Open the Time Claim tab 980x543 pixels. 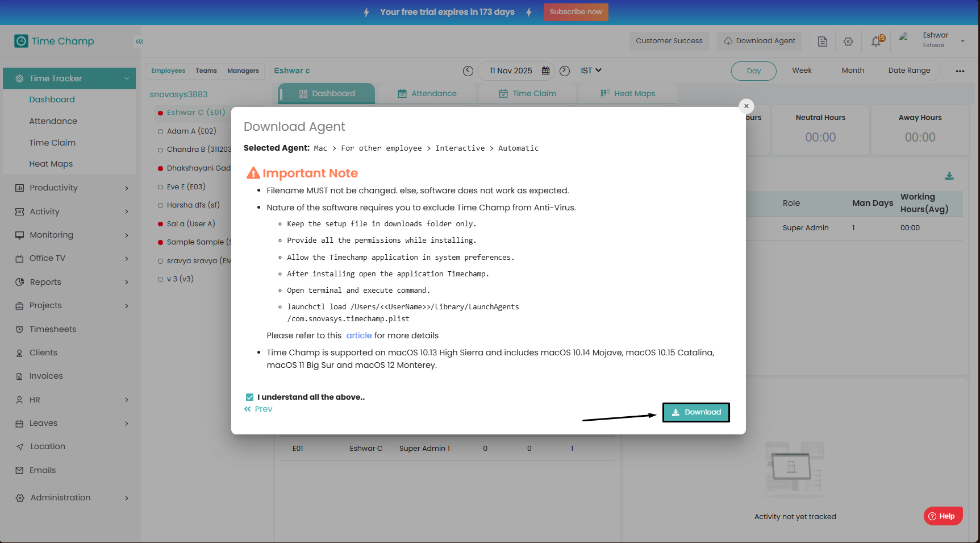pyautogui.click(x=527, y=94)
